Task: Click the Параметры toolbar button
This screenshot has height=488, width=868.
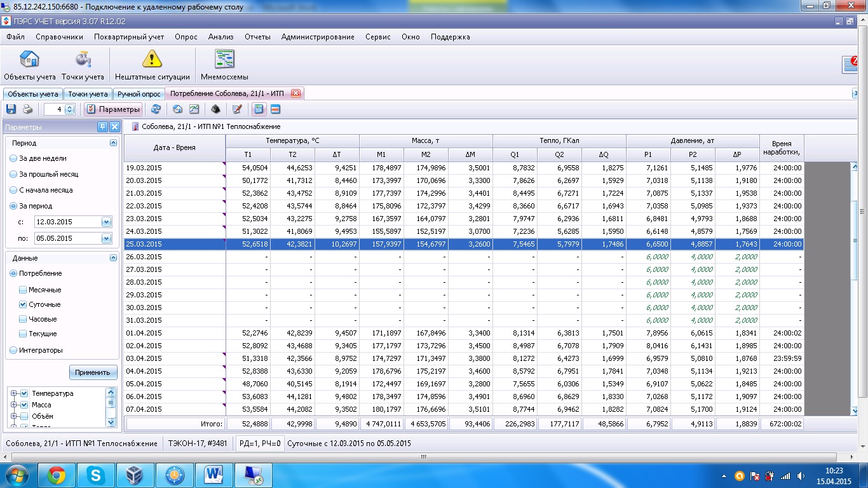Action: (113, 109)
